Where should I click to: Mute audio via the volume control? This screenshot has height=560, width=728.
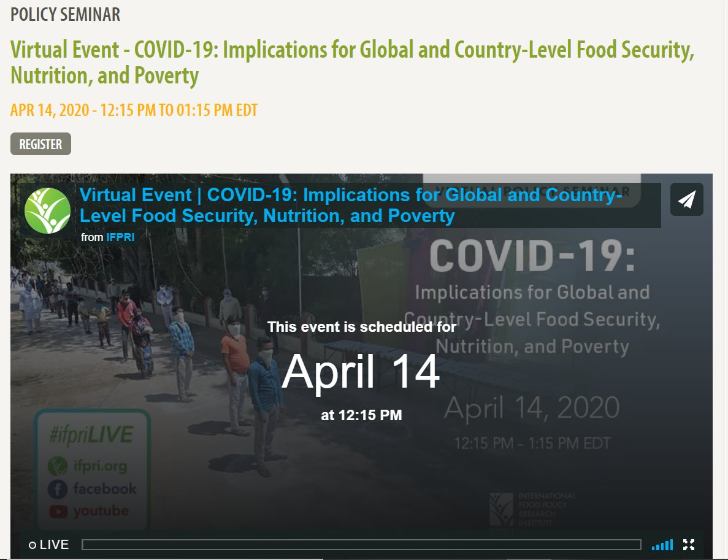point(662,544)
